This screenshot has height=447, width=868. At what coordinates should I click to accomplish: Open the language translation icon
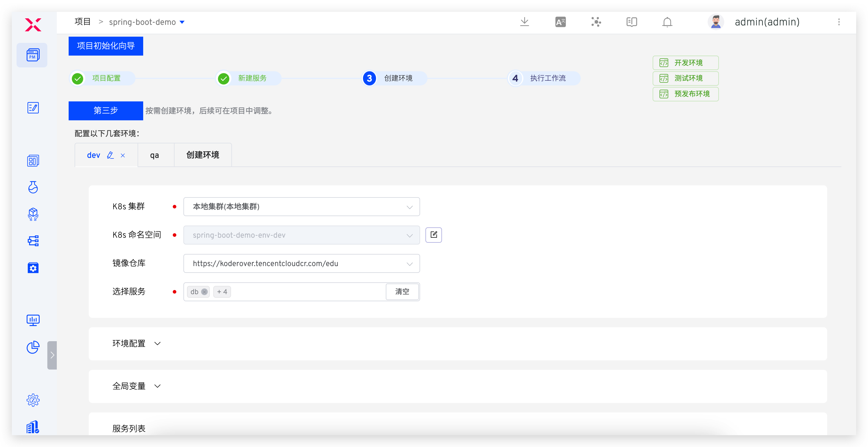click(x=560, y=22)
